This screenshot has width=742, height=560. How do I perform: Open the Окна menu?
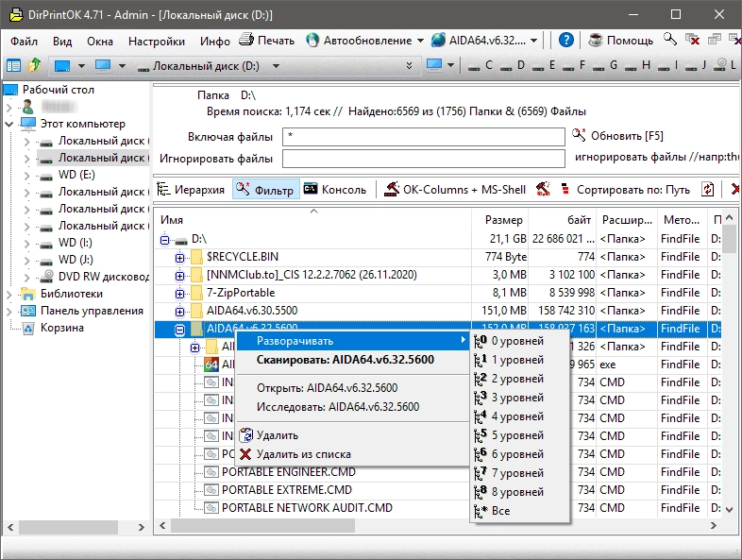point(100,42)
